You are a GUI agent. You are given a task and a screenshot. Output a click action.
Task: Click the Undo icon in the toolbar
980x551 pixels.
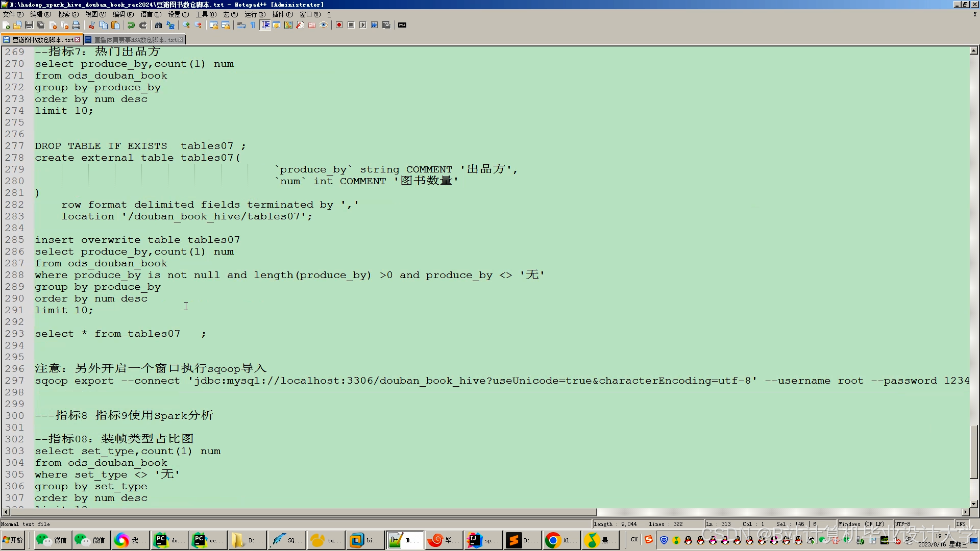click(131, 25)
